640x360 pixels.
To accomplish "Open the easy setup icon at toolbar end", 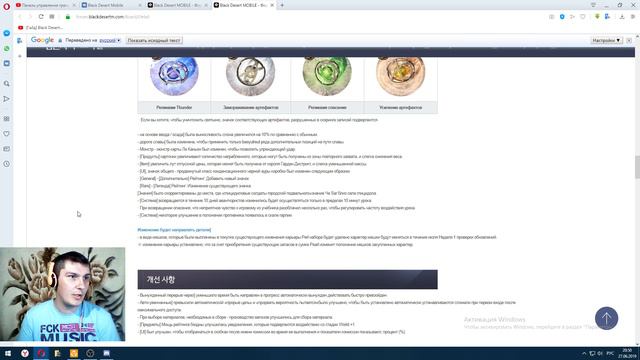I will pyautogui.click(x=633, y=17).
